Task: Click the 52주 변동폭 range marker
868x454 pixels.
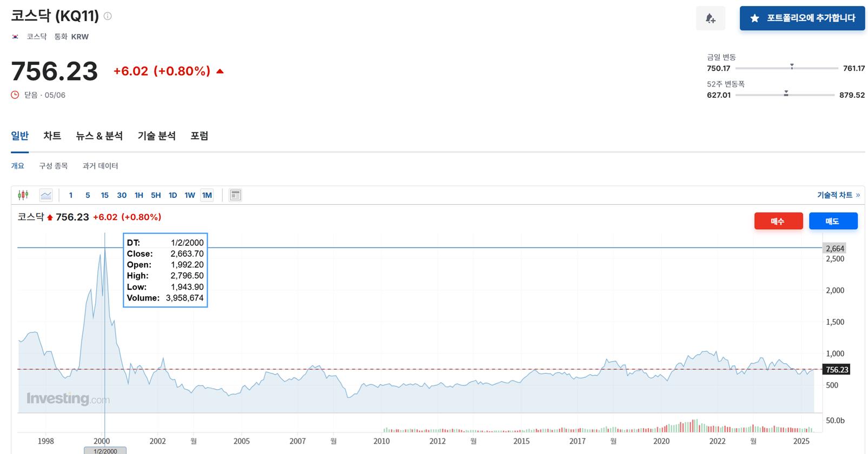Action: point(786,94)
